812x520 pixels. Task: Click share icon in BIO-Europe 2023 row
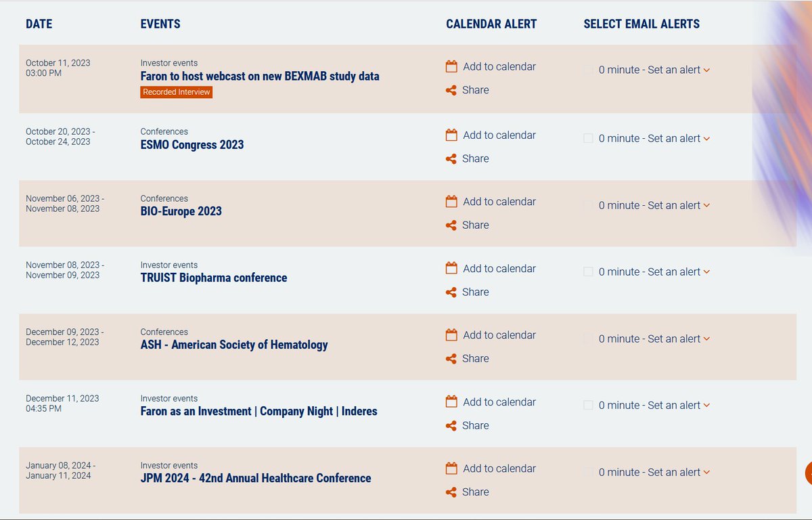coord(451,225)
